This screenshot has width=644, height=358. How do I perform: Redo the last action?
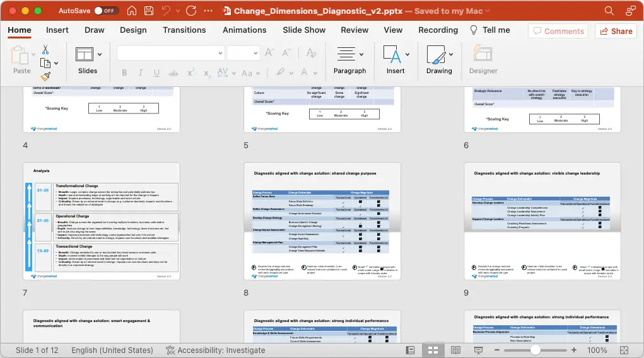(x=191, y=11)
